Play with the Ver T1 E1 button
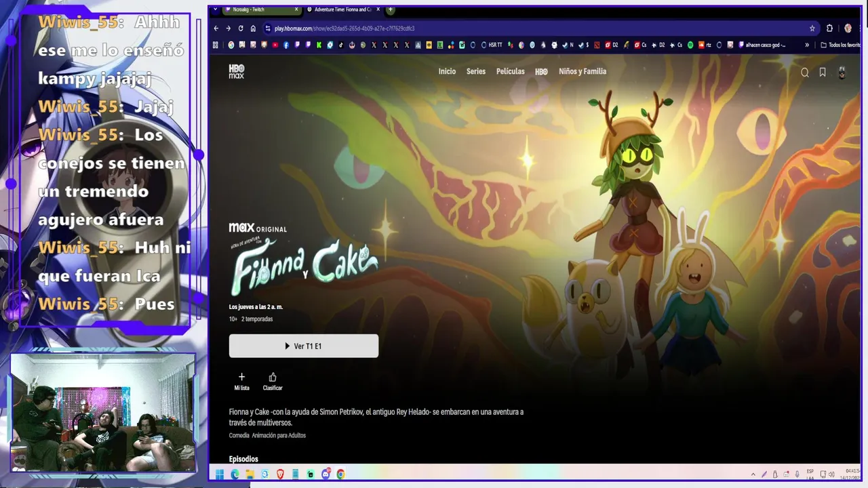Image resolution: width=868 pixels, height=488 pixels. [x=304, y=346]
